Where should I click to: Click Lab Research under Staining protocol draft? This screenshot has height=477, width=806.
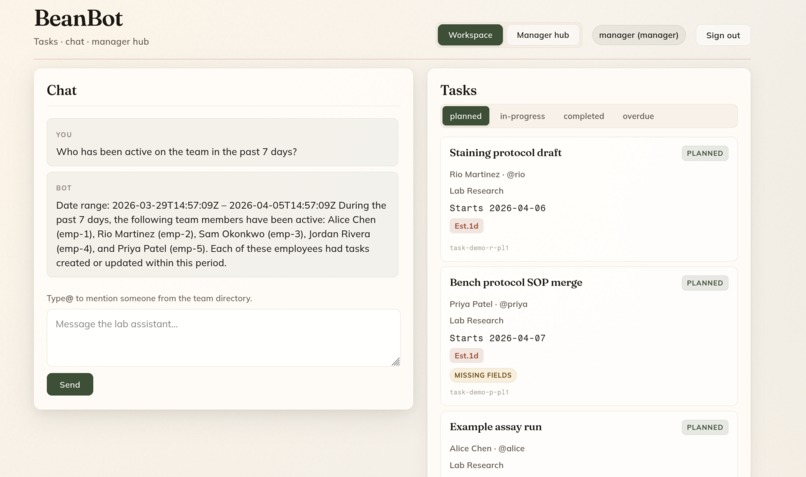point(476,191)
